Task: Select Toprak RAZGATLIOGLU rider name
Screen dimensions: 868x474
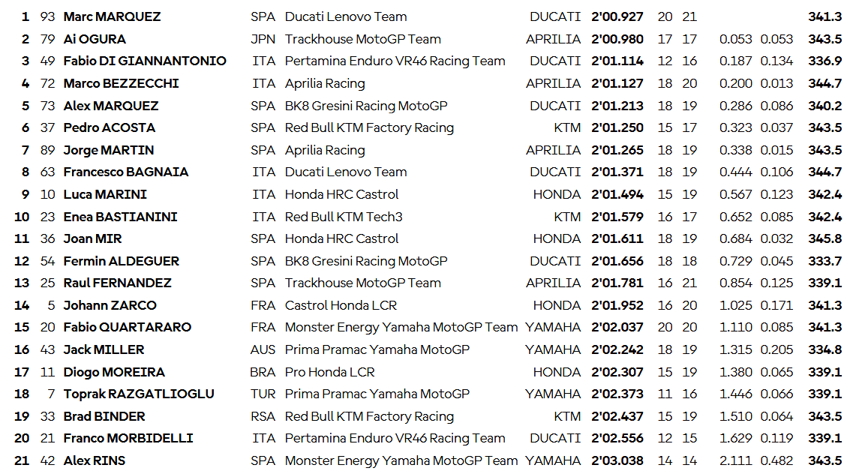Action: (x=139, y=394)
